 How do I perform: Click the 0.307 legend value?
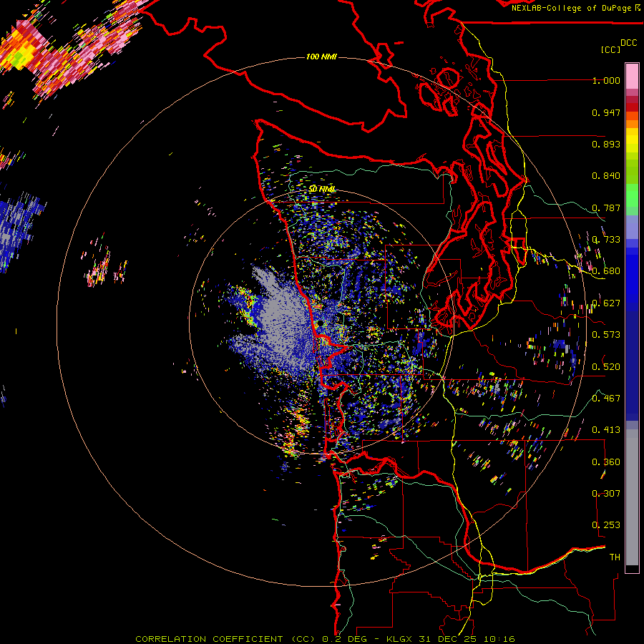pyautogui.click(x=606, y=494)
